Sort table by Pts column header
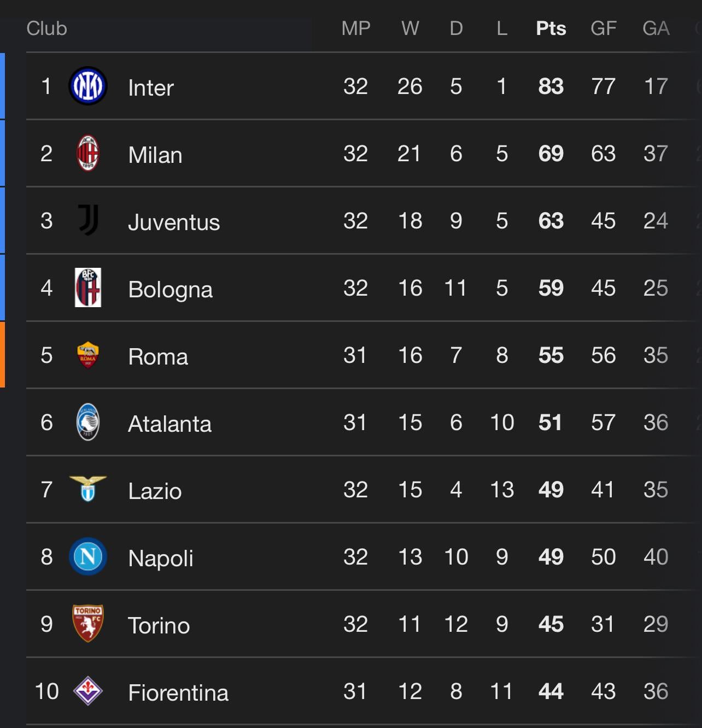This screenshot has width=702, height=728. [551, 28]
